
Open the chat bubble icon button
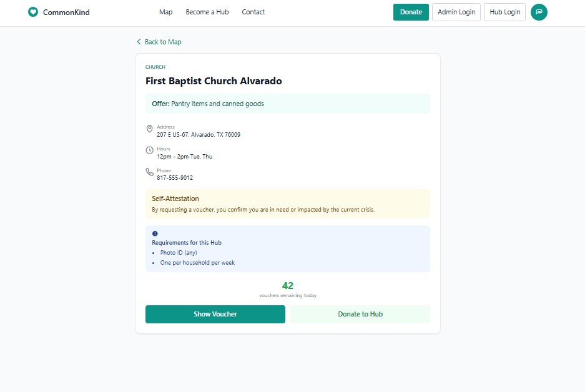click(x=539, y=12)
